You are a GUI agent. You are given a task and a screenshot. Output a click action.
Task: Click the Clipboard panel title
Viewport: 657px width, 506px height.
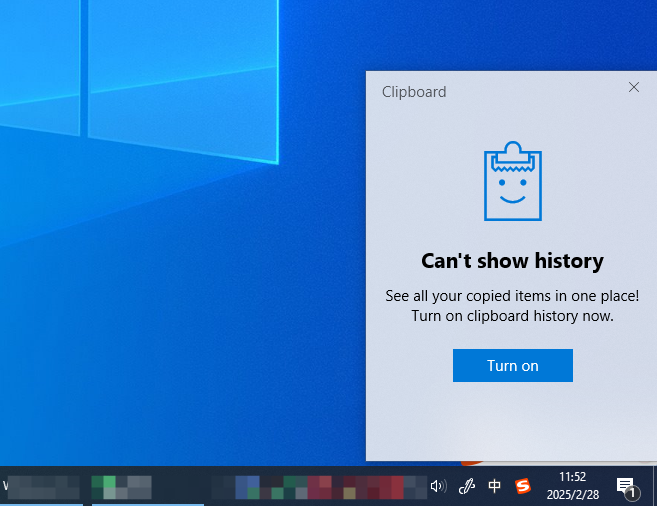pyautogui.click(x=414, y=92)
